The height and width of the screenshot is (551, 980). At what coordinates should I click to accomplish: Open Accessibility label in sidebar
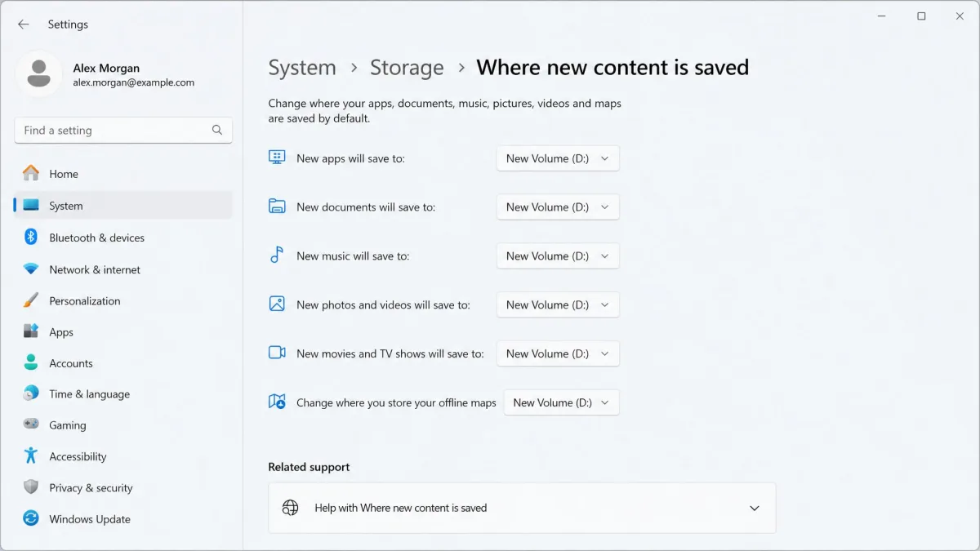click(x=78, y=456)
